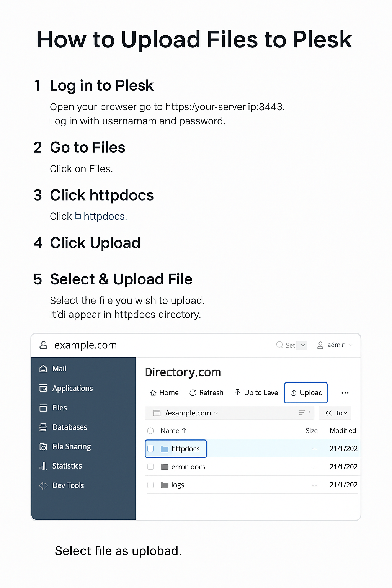Tick the logs row checkbox
This screenshot has height=588, width=392.
click(150, 485)
